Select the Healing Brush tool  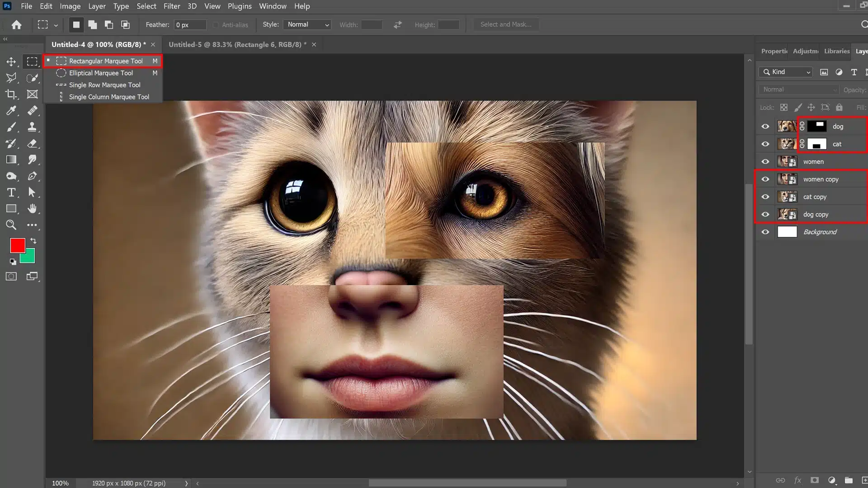click(x=32, y=110)
